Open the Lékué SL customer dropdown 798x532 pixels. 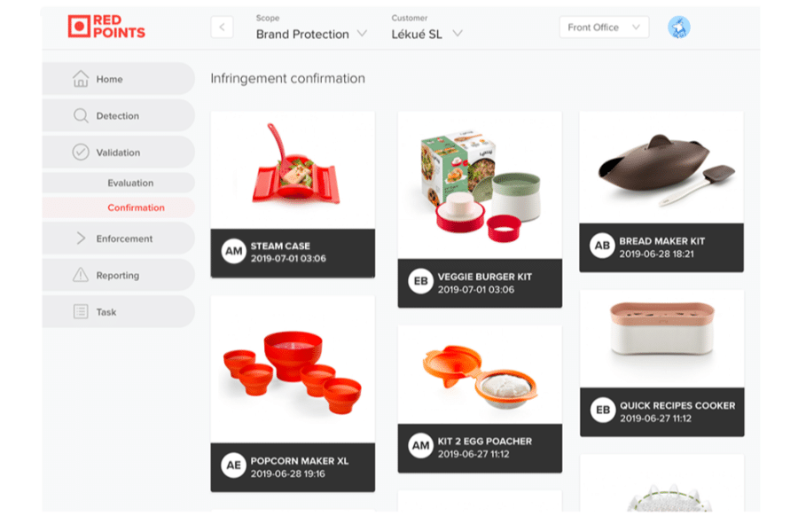(x=426, y=34)
